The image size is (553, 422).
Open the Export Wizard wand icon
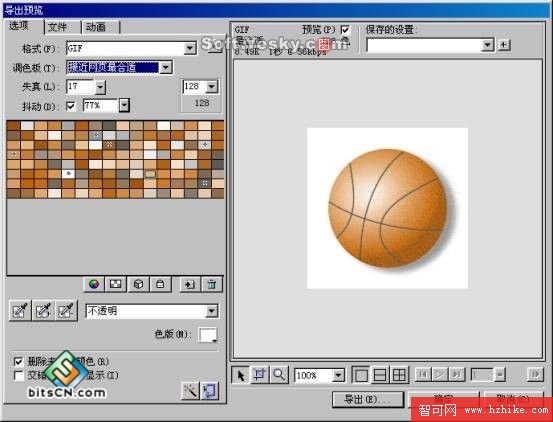(190, 391)
